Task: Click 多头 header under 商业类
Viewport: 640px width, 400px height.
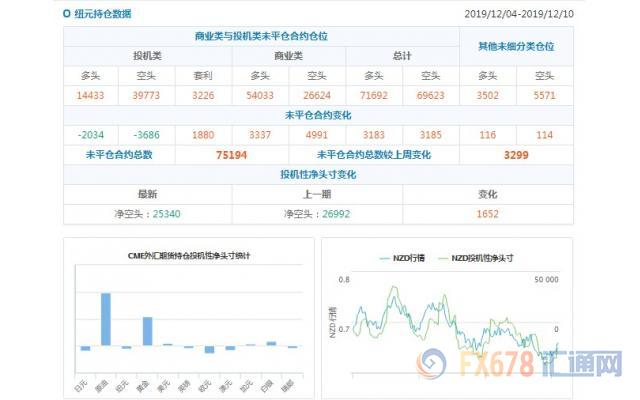Action: pyautogui.click(x=260, y=76)
